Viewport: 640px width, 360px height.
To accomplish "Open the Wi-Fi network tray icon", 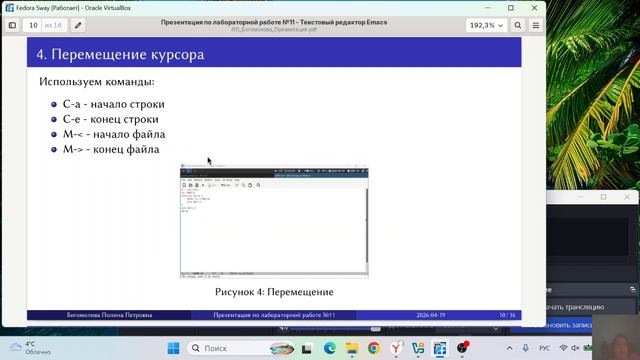I will point(564,348).
